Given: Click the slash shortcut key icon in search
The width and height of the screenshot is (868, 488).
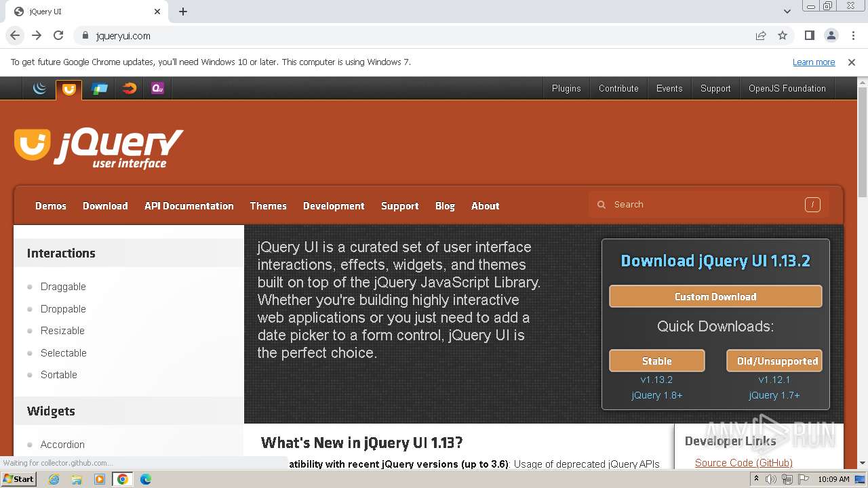Looking at the screenshot, I should [x=812, y=205].
